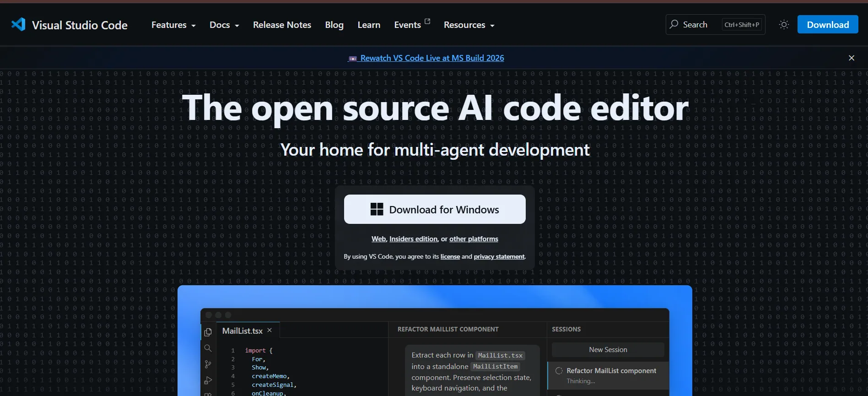
Task: Open the Insiders edition link
Action: pyautogui.click(x=413, y=239)
